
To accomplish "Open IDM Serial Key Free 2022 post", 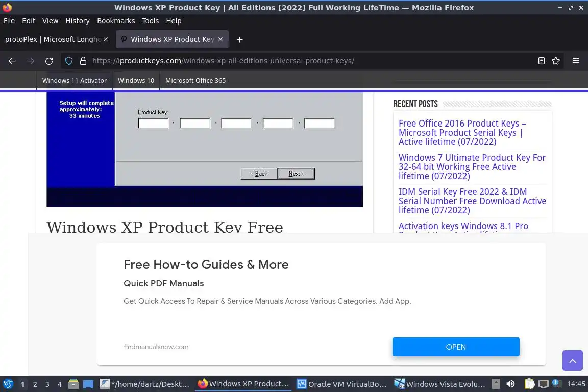I will click(x=472, y=201).
